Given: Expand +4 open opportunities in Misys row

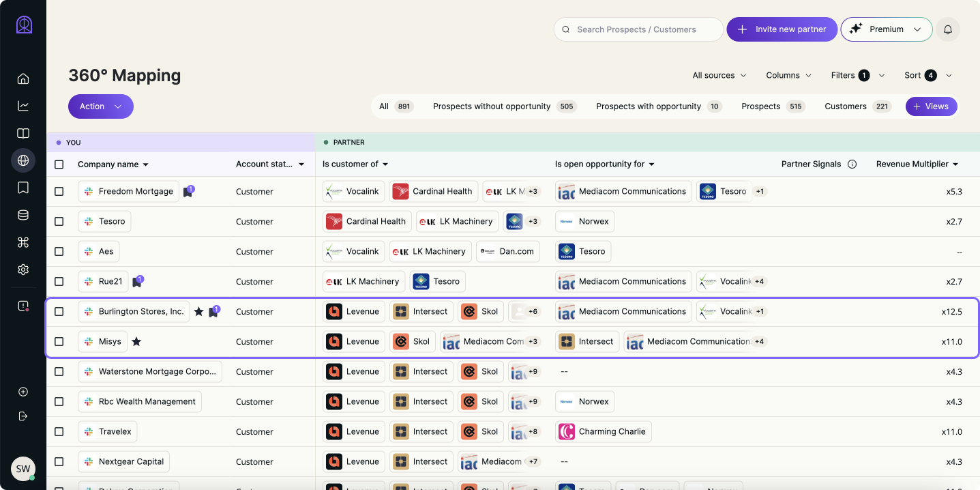Looking at the screenshot, I should point(760,341).
